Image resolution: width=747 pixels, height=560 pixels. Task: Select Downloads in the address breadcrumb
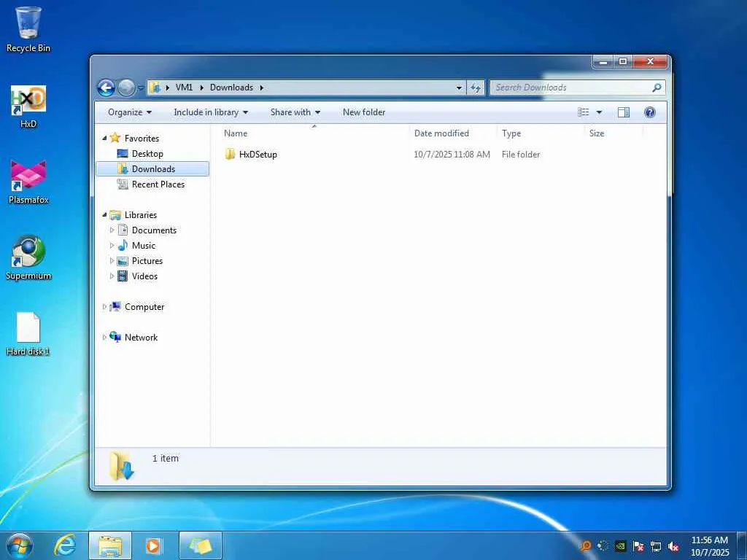tap(231, 87)
